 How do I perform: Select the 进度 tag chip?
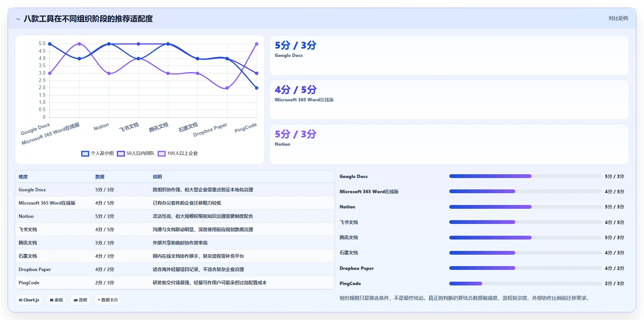80,300
